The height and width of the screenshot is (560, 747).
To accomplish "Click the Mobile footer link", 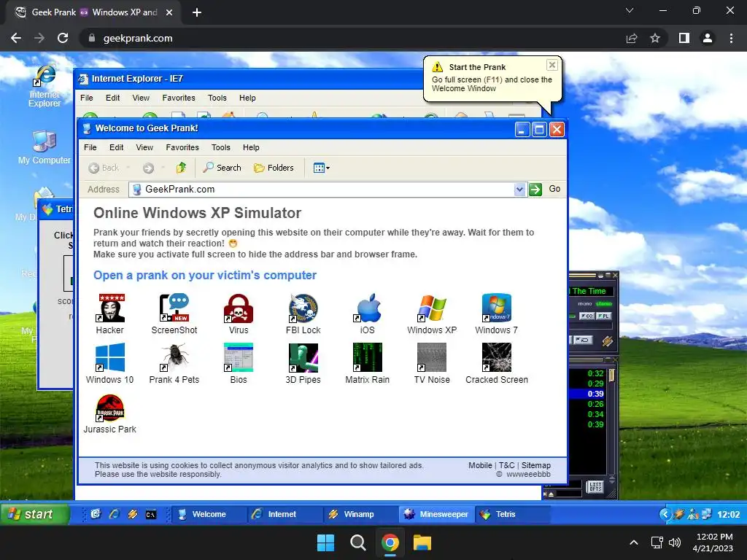I will (480, 465).
